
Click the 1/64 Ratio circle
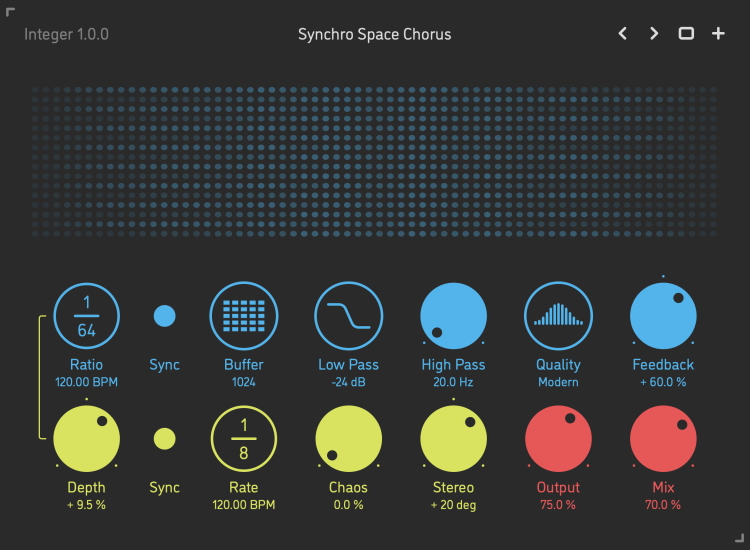click(x=86, y=316)
